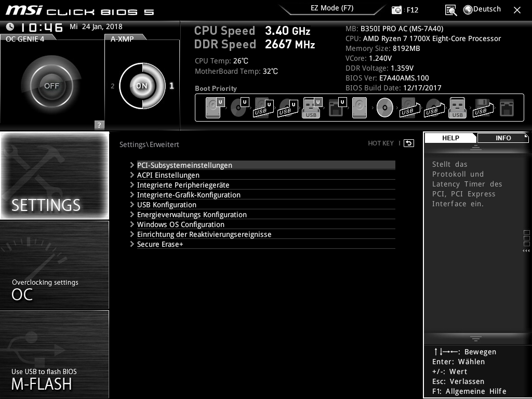Expand Einrichtung der Reaktivierungsereignisse
Screen dimensions: 532x399
pyautogui.click(x=262, y=234)
